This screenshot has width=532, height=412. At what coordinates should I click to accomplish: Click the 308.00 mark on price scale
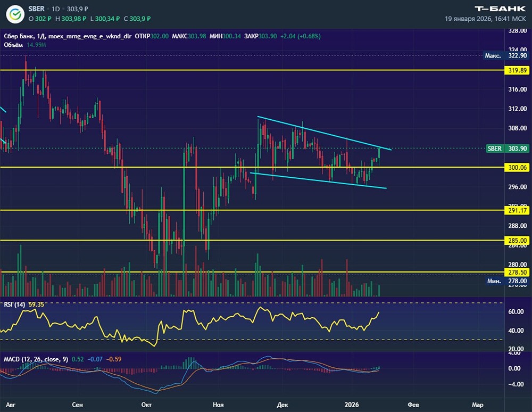point(518,128)
